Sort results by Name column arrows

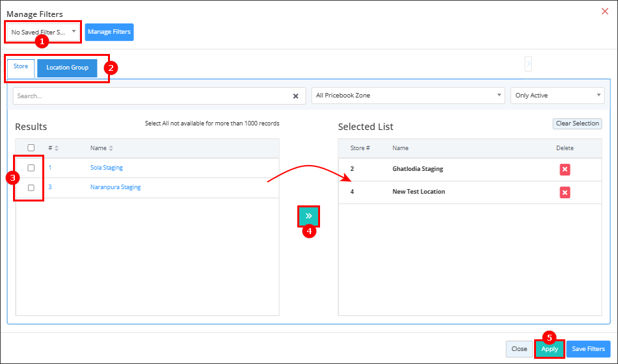[x=111, y=148]
